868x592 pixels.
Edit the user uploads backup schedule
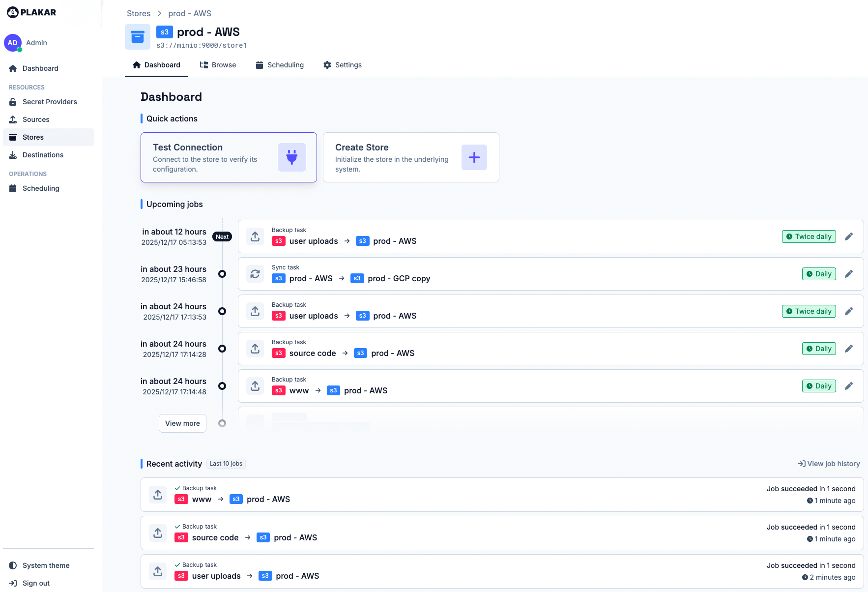[849, 237]
